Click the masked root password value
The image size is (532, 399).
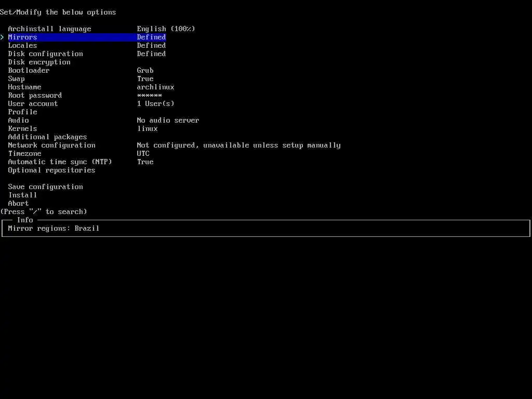click(x=149, y=96)
